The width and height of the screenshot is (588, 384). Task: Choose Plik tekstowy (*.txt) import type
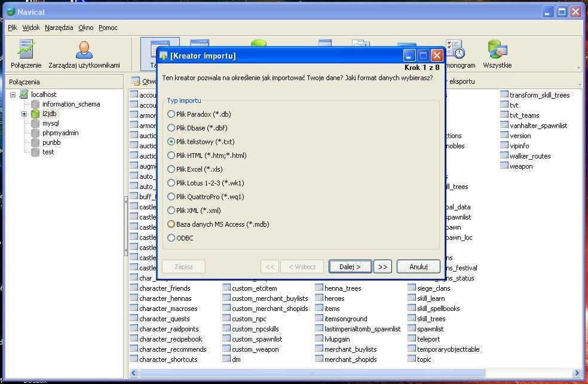coord(171,142)
